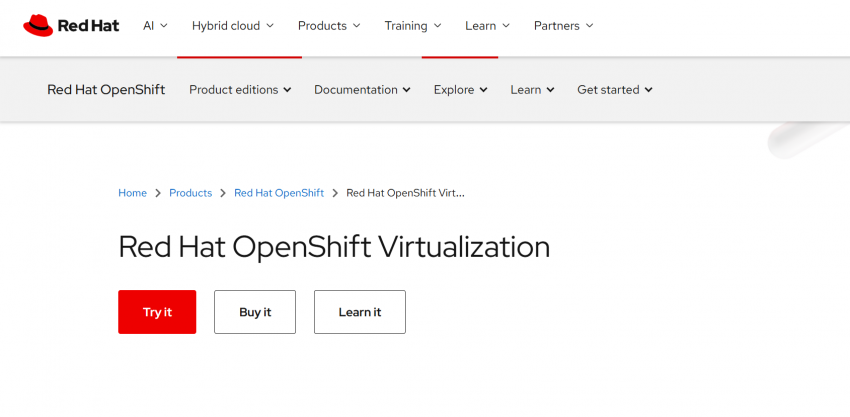This screenshot has width=850, height=417.
Task: Click the Learn it button
Action: pyautogui.click(x=359, y=312)
